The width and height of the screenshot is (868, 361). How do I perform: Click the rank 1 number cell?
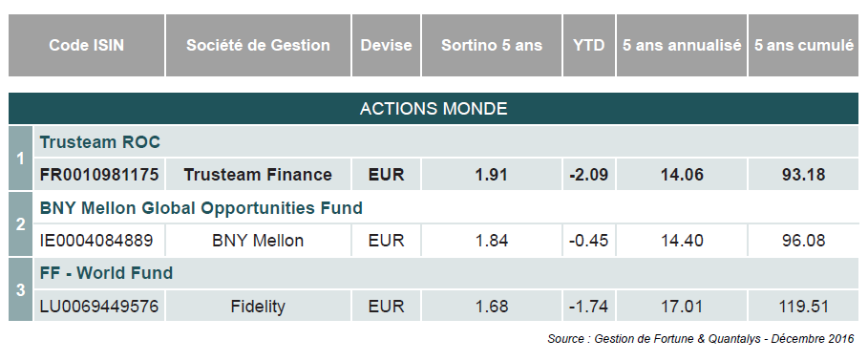coord(20,159)
